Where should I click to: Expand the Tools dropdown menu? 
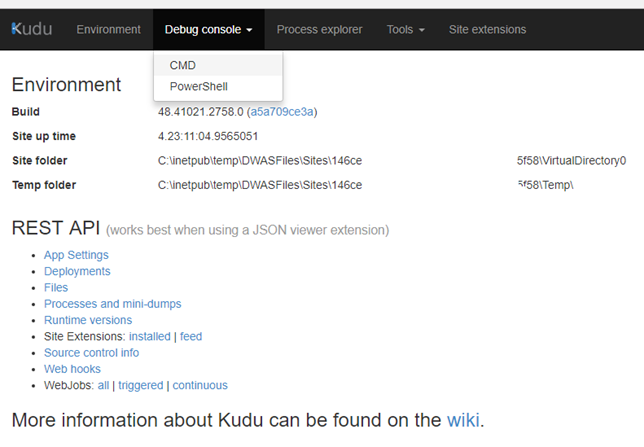[x=406, y=30]
